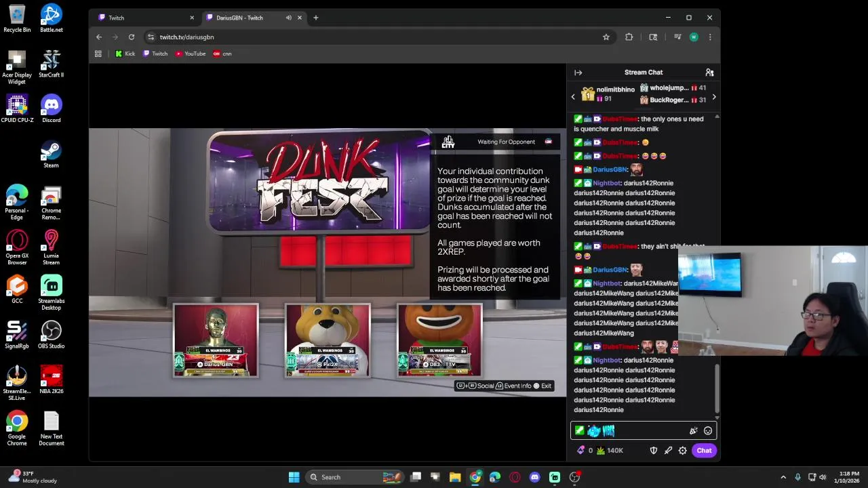Show hidden system tray icons
This screenshot has height=488, width=868.
tap(783, 477)
